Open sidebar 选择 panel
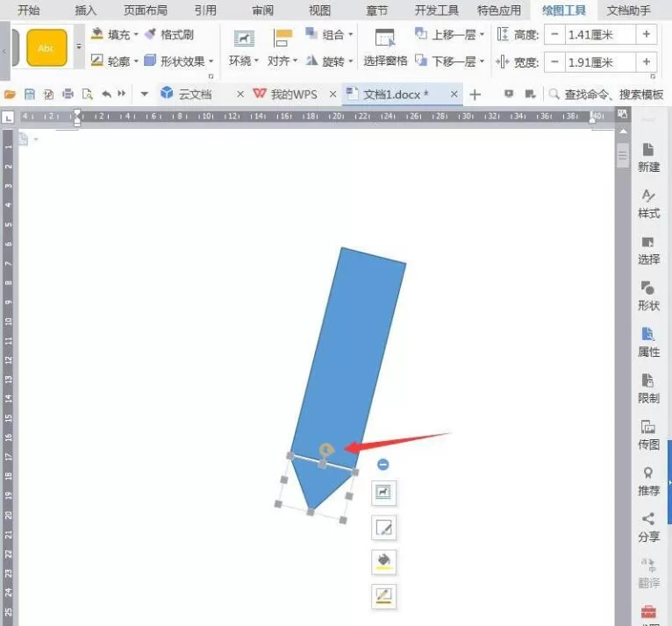Image resolution: width=672 pixels, height=626 pixels. 648,250
